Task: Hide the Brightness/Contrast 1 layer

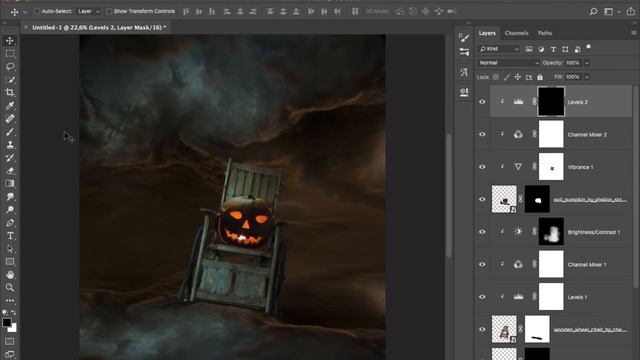Action: (x=482, y=232)
